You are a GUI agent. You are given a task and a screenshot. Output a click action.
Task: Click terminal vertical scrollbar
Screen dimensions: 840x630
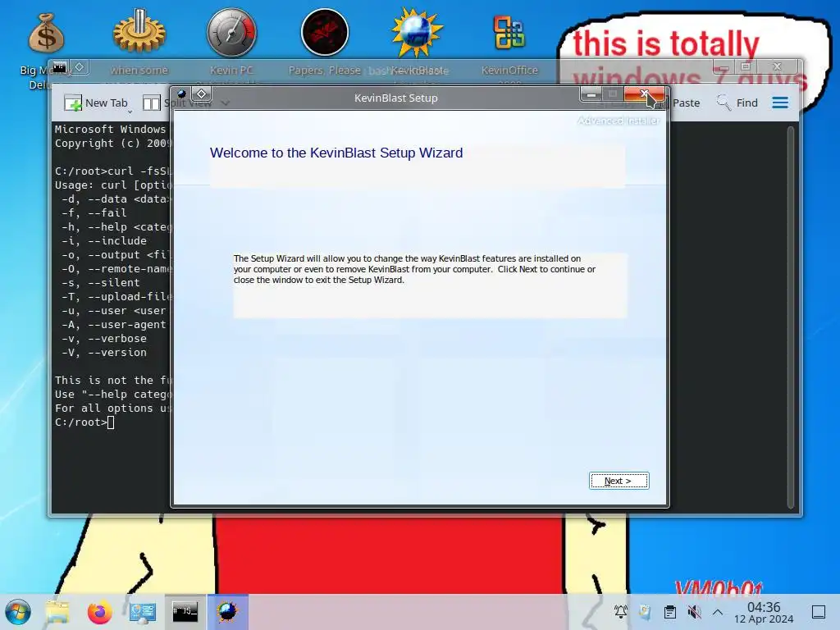tap(790, 316)
